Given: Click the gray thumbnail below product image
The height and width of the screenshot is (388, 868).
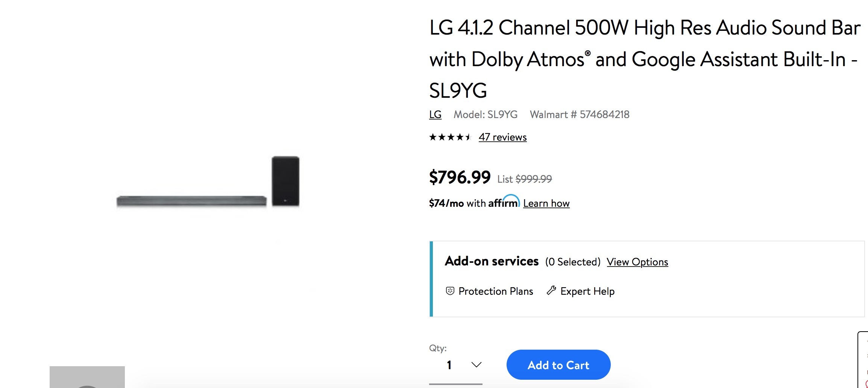Looking at the screenshot, I should tap(87, 377).
